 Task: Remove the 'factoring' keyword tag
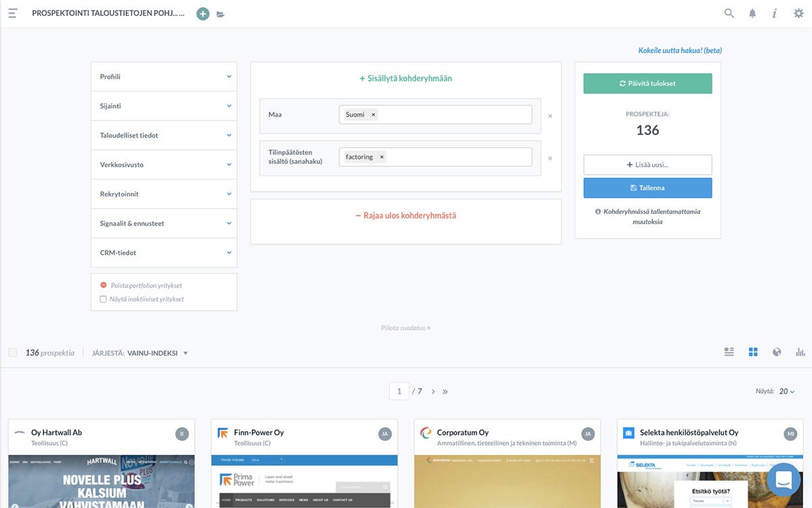click(x=382, y=157)
